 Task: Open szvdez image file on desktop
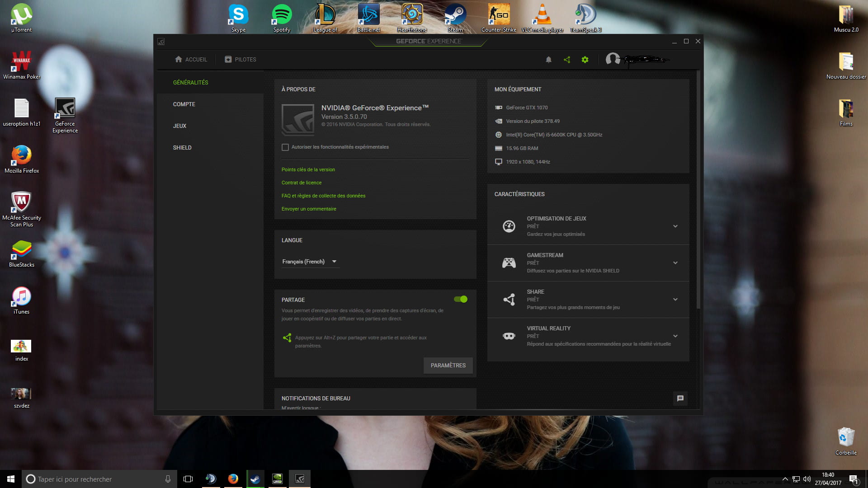21,398
